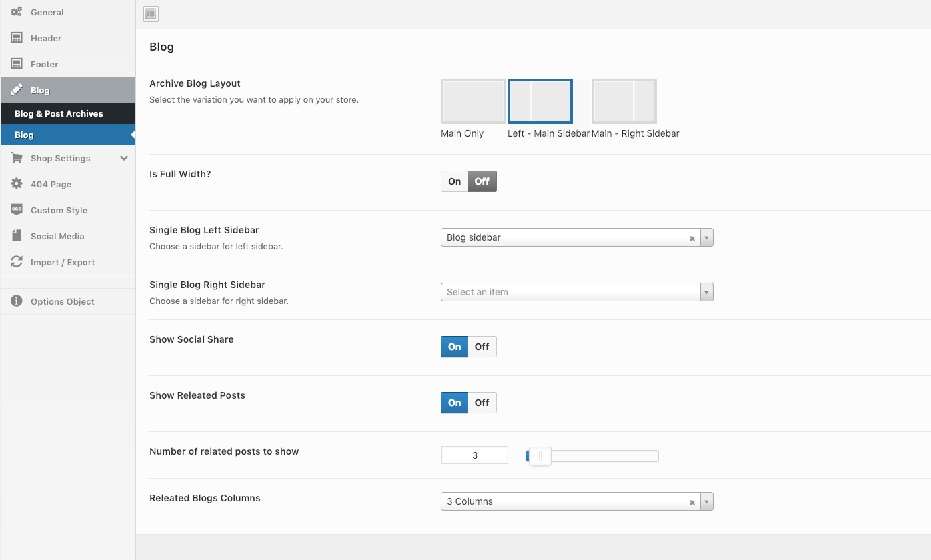
Task: Open the Blog & Post Archives submenu
Action: click(59, 113)
